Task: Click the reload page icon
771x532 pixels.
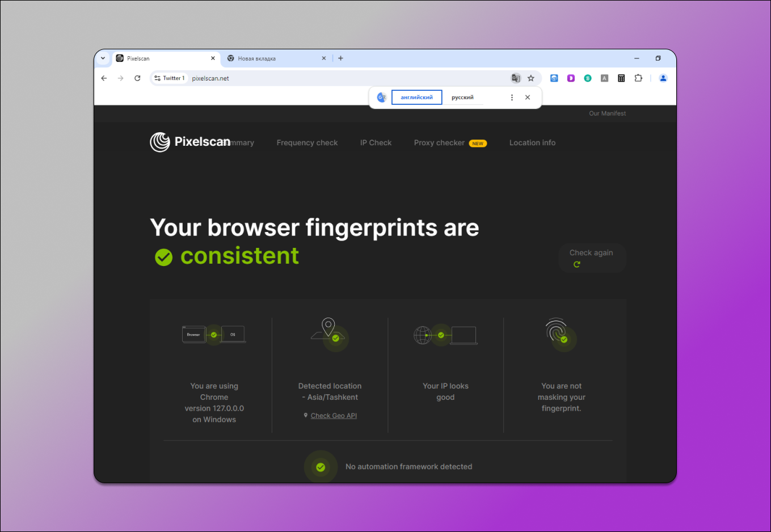Action: tap(137, 78)
